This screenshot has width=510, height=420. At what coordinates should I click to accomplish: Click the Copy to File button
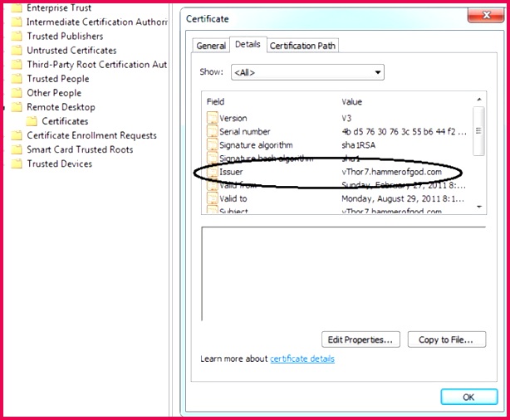click(447, 339)
